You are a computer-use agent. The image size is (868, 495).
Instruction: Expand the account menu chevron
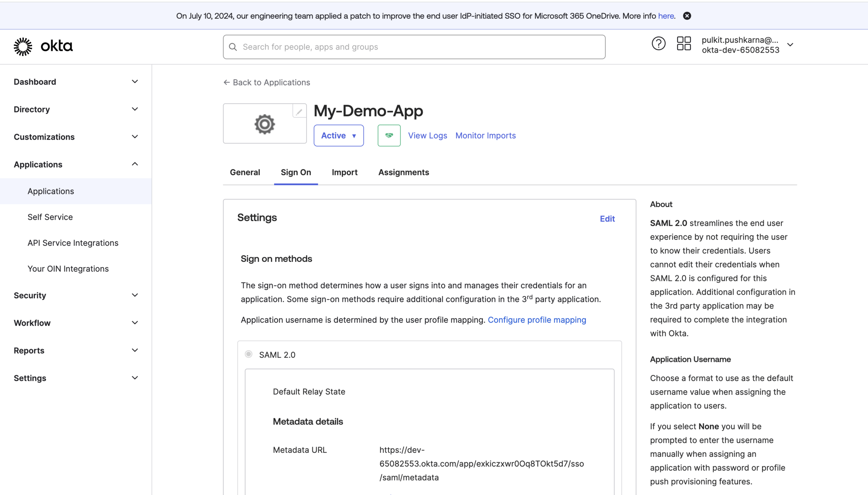click(790, 45)
